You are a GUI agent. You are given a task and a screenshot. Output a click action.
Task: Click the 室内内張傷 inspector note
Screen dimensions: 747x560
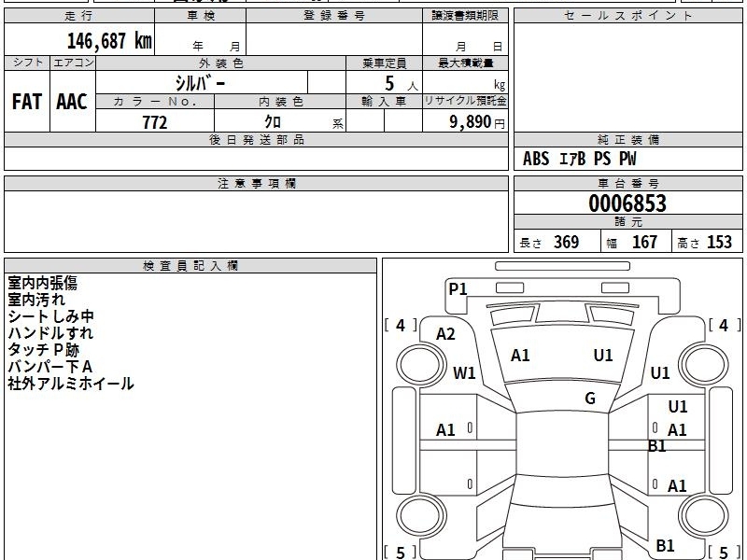point(42,283)
